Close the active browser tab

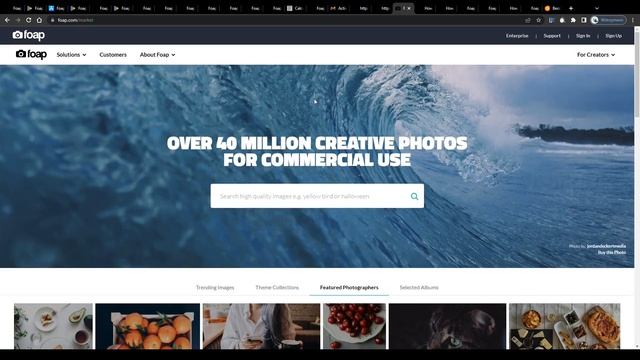point(409,8)
